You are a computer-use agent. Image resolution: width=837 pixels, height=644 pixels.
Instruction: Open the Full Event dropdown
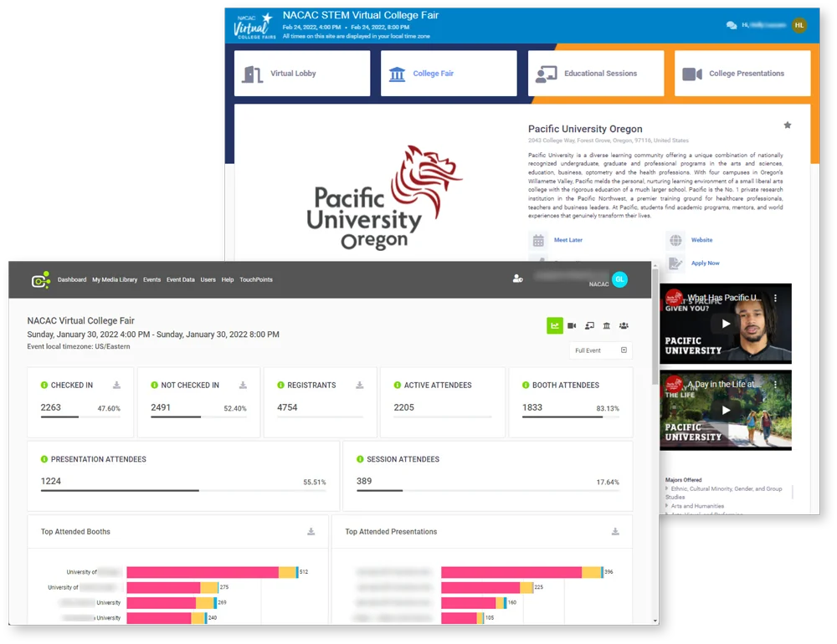coord(601,350)
